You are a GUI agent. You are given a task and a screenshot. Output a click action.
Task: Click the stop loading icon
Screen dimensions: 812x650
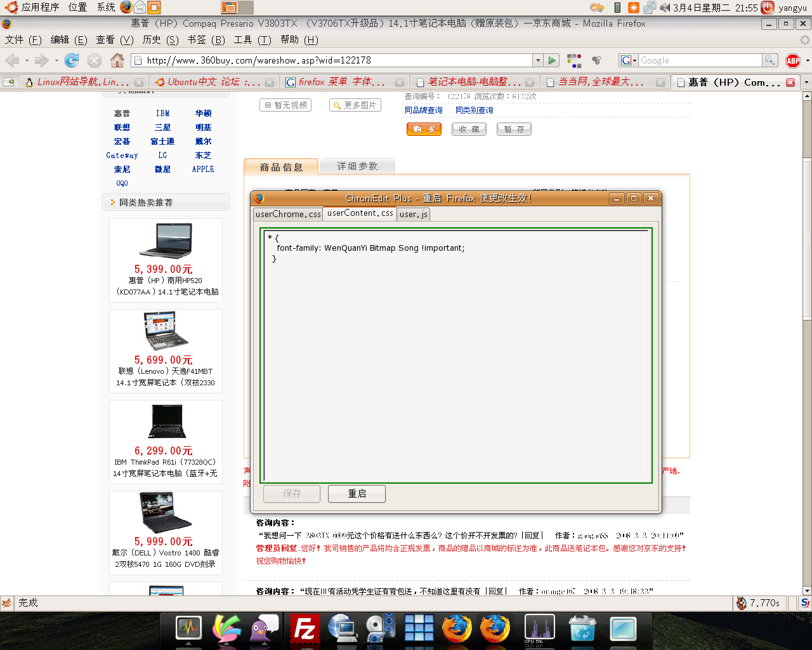coord(95,60)
